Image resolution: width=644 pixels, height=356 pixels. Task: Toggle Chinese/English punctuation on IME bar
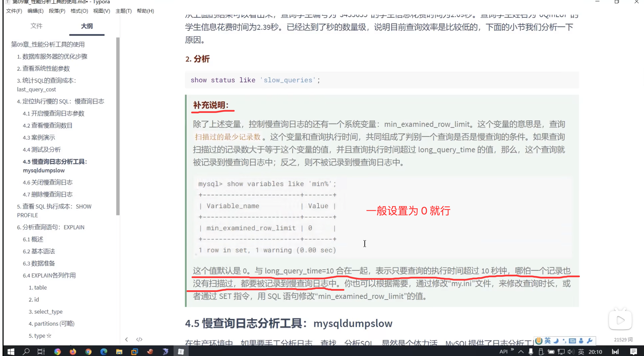564,341
